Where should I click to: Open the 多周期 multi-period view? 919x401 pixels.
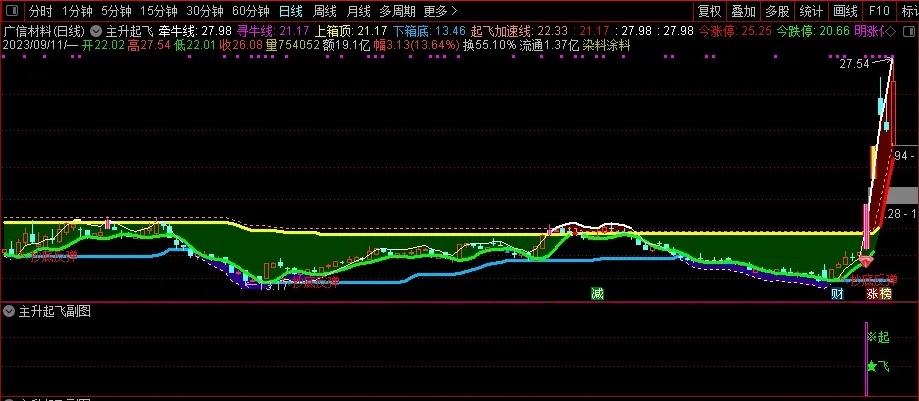(x=397, y=11)
